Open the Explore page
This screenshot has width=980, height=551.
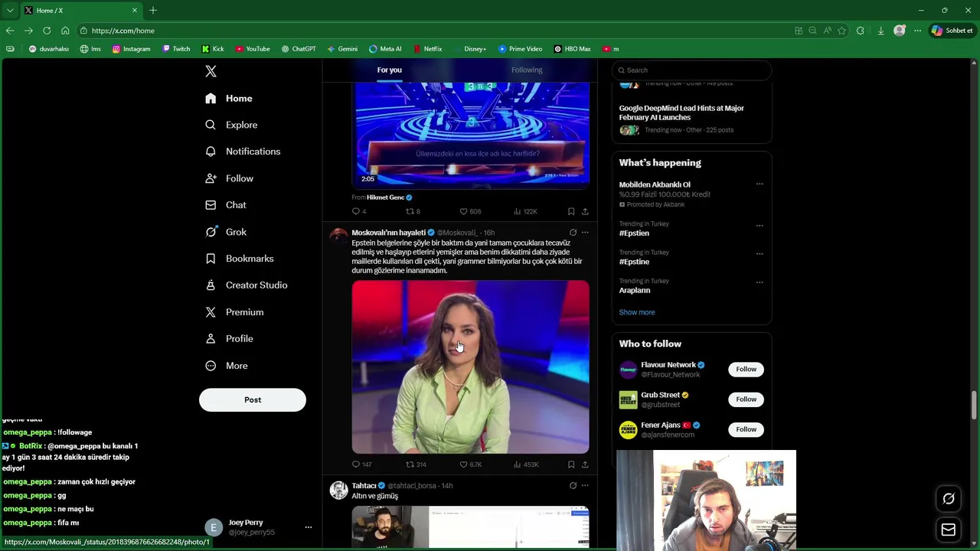[x=232, y=125]
